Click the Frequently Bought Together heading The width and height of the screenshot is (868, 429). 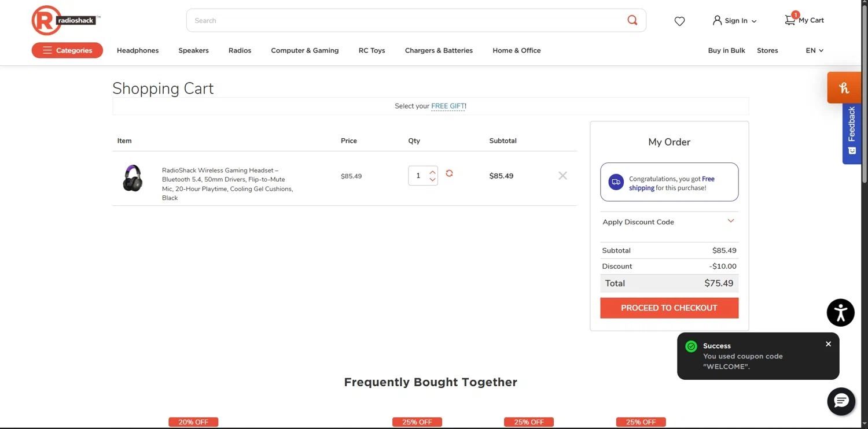tap(431, 382)
